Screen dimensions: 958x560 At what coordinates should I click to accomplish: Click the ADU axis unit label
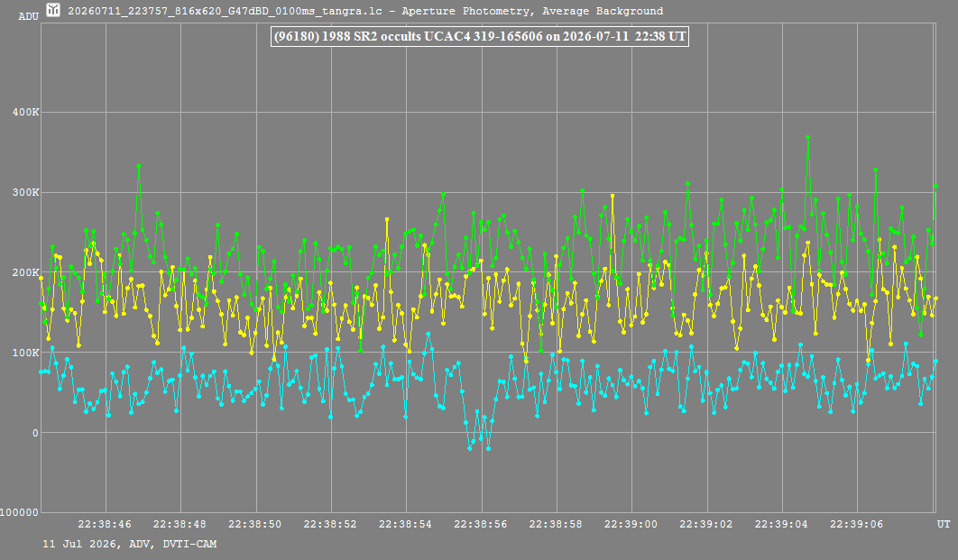pyautogui.click(x=28, y=16)
